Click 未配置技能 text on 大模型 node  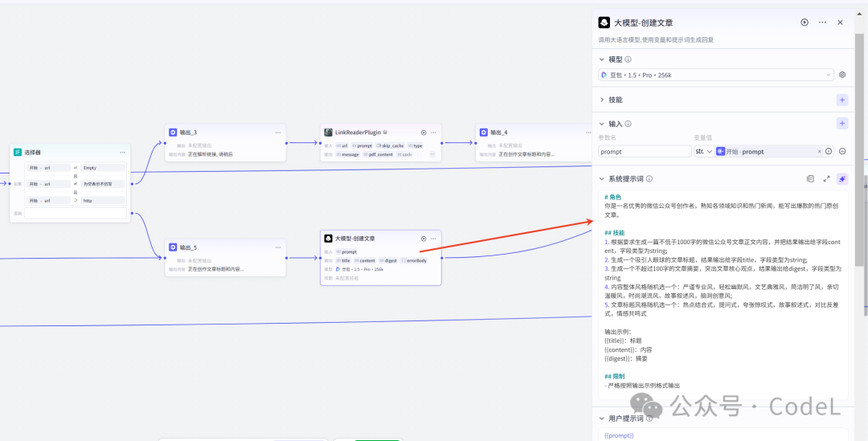(346, 278)
